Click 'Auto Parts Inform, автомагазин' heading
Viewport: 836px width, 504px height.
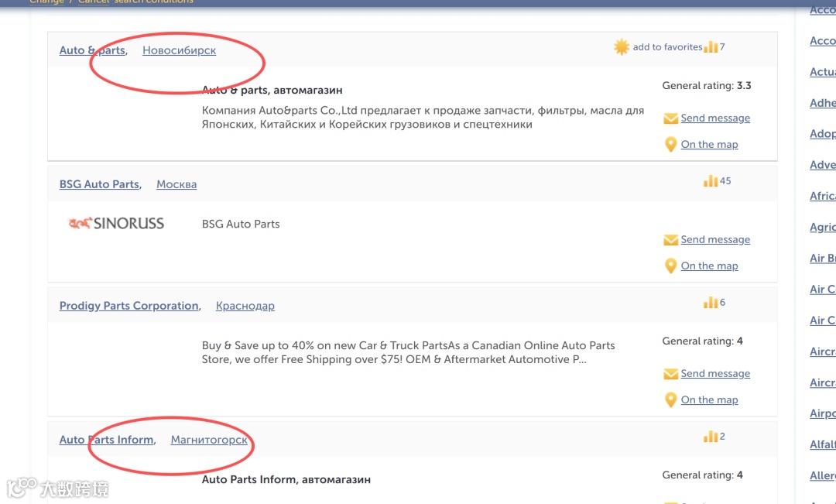point(286,479)
